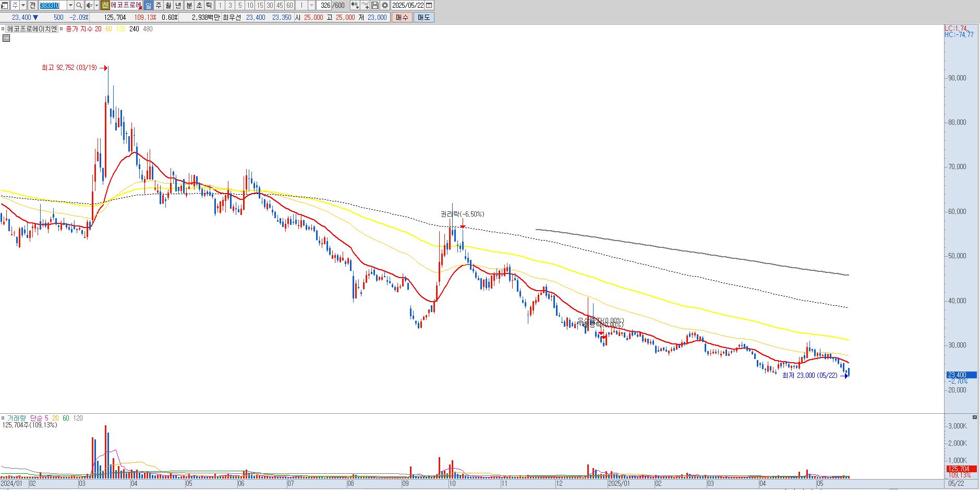This screenshot has width=980, height=490.
Task: Choose the 30 interval button
Action: point(270,5)
